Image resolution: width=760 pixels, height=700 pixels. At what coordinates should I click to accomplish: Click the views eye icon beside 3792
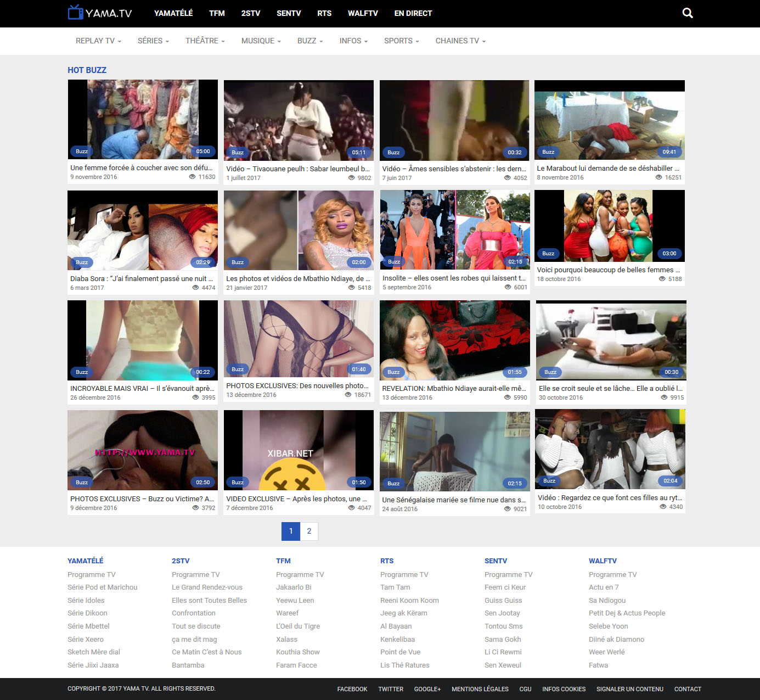click(195, 508)
